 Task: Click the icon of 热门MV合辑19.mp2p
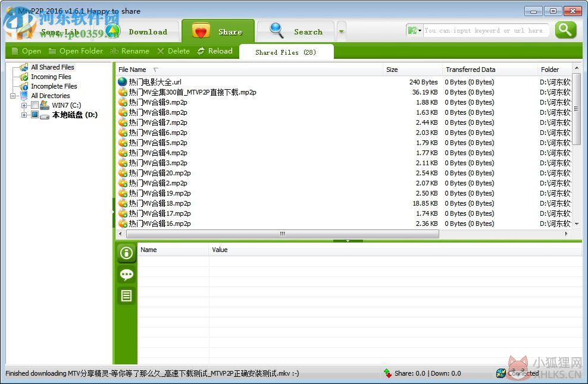(122, 193)
